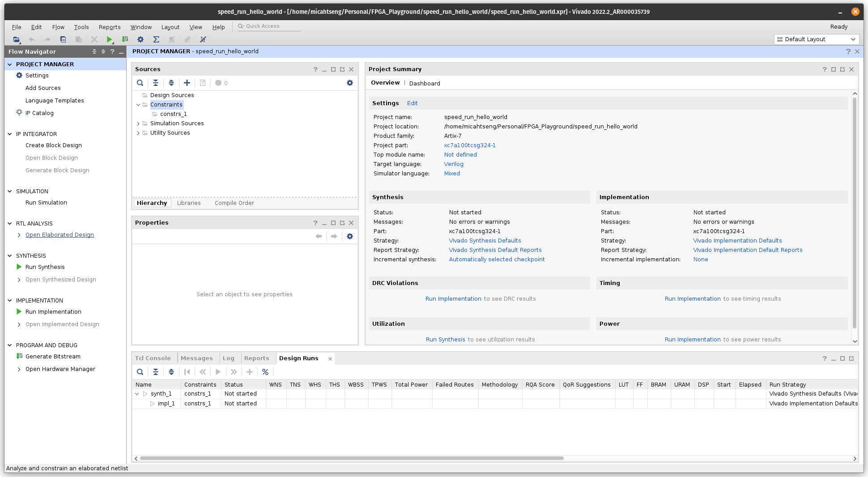This screenshot has width=868, height=477.
Task: Click the forward arrow in Properties panel
Action: point(334,236)
